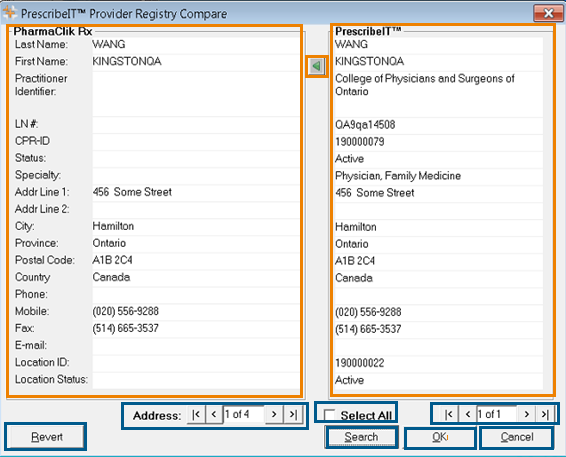
Task: Click the PharmaClik Province field Ontario
Action: (196, 244)
